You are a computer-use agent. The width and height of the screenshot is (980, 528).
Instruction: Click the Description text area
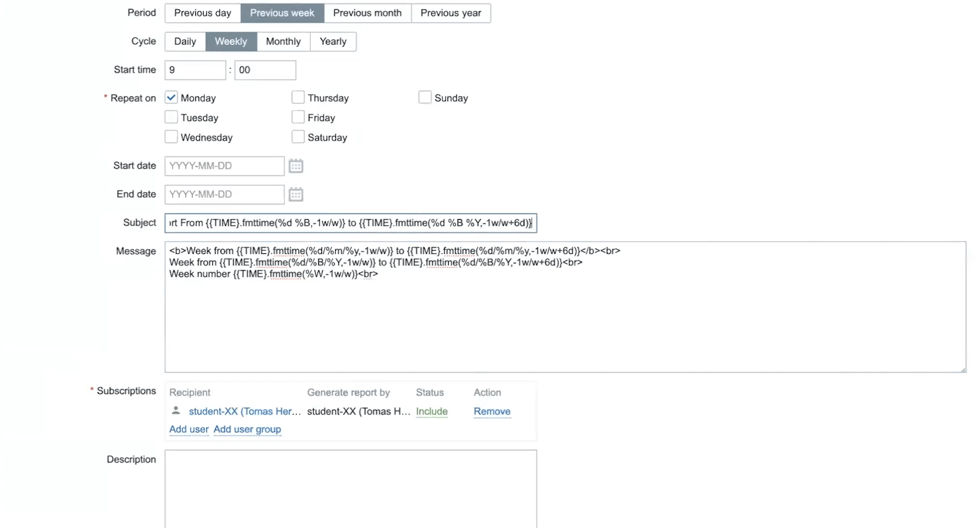(350, 488)
